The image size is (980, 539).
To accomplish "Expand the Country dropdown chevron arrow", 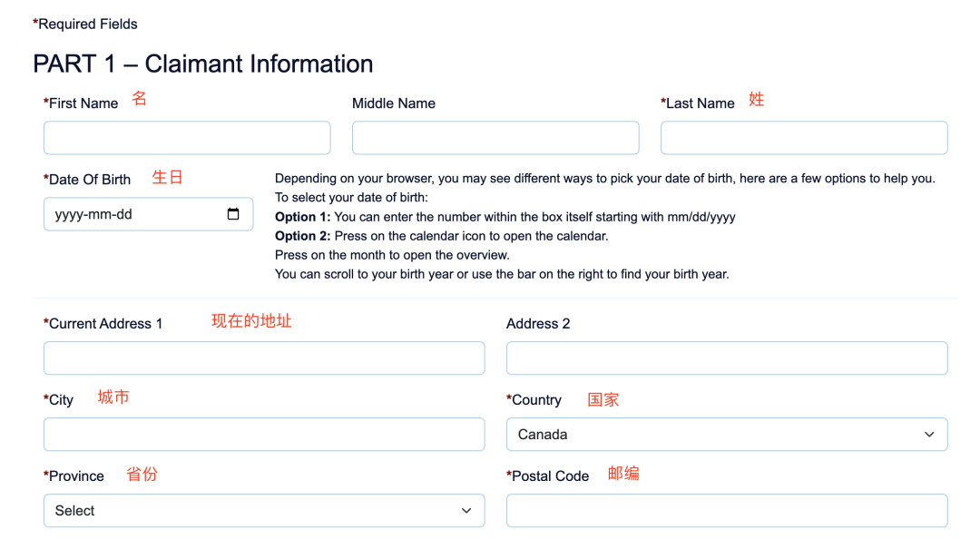I will (929, 435).
